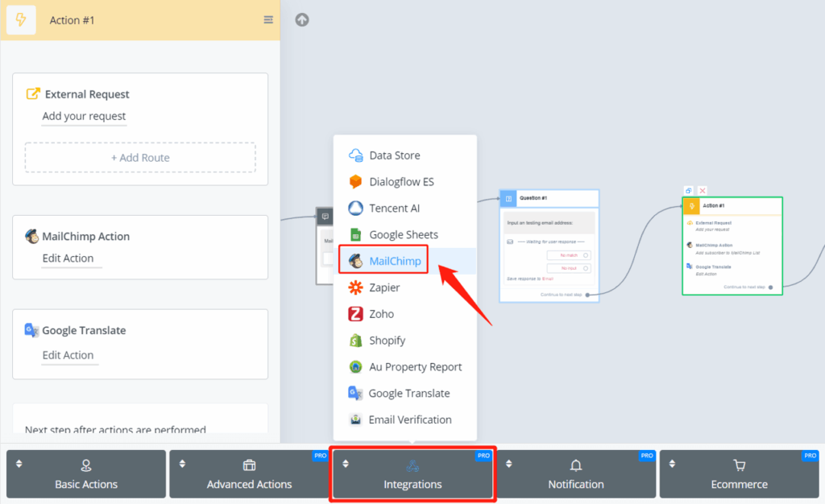Expand the Integrations category

pos(412,475)
